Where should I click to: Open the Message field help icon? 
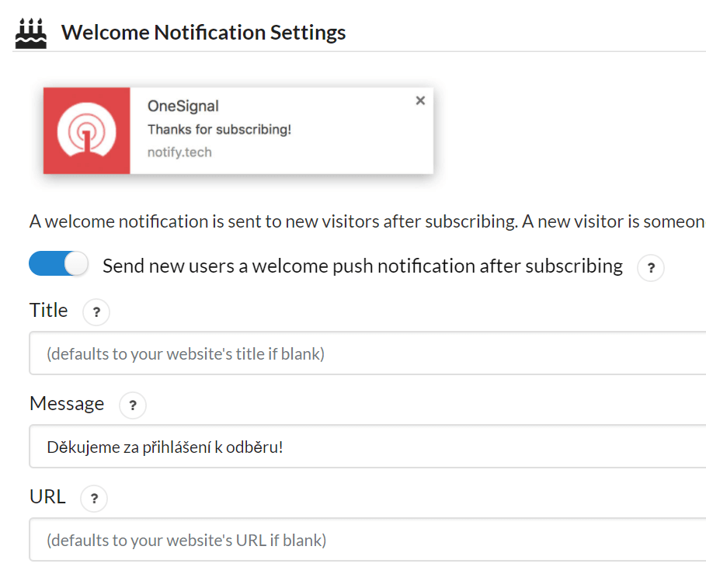[x=133, y=405]
